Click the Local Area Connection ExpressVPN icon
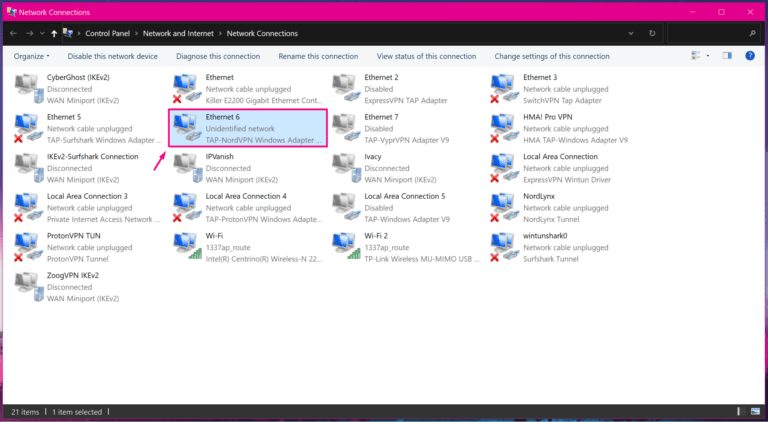 tap(505, 168)
